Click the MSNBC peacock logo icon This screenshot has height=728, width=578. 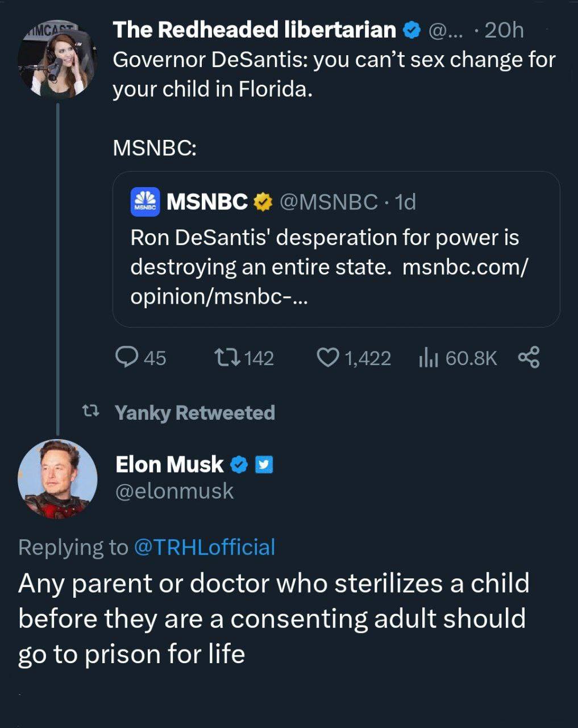(145, 202)
